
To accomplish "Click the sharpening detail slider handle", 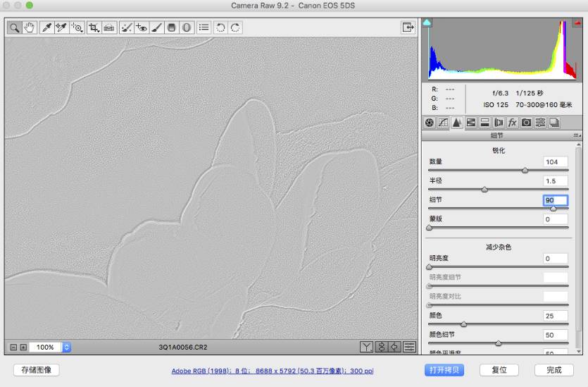I will coord(553,209).
